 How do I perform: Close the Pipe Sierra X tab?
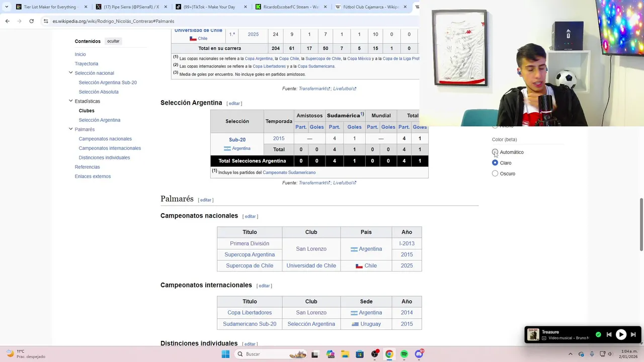166,7
